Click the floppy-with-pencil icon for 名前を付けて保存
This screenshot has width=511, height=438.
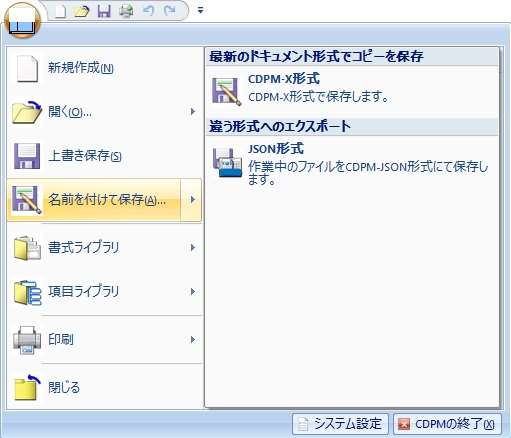coord(27,200)
